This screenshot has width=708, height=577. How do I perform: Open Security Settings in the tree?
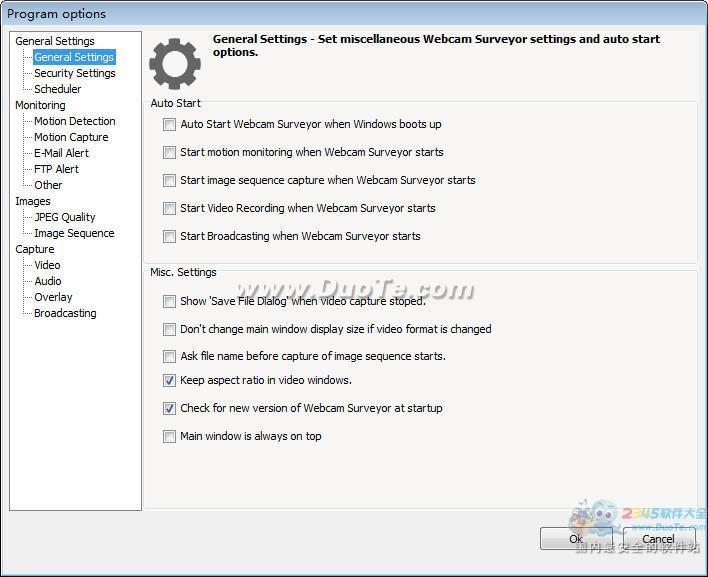tap(75, 73)
